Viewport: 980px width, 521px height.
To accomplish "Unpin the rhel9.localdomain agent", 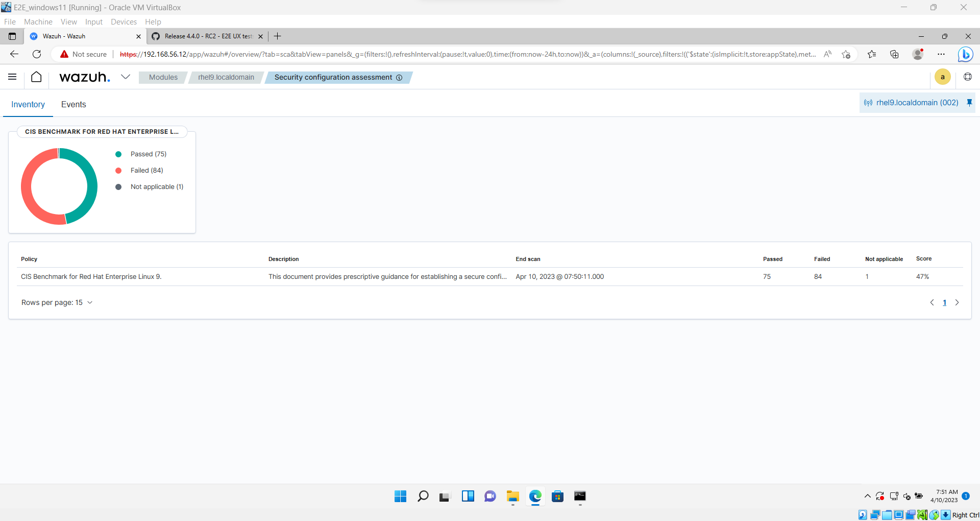I will [x=969, y=103].
